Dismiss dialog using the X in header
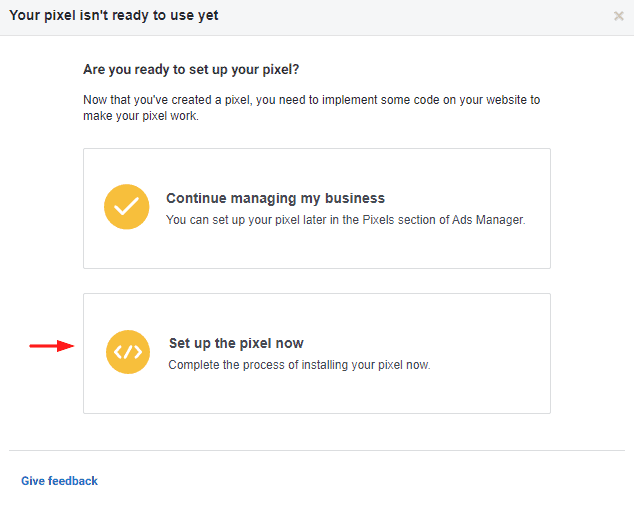The width and height of the screenshot is (634, 506). click(x=619, y=16)
